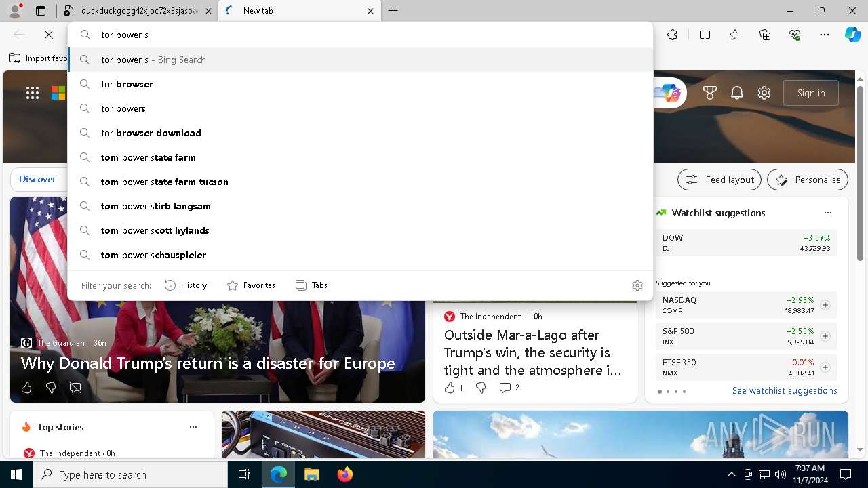Viewport: 868px width, 488px height.
Task: Choose the 'tor browser' suggestion
Action: [360, 84]
